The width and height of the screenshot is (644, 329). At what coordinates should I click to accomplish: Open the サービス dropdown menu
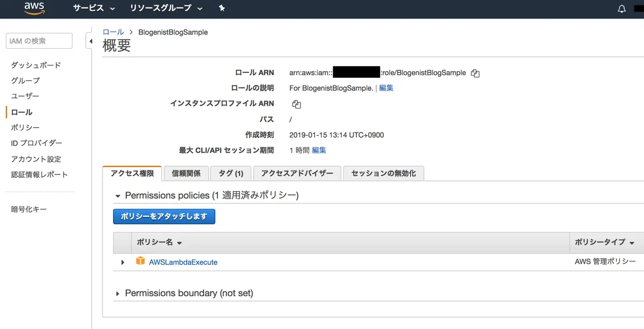[x=94, y=9]
